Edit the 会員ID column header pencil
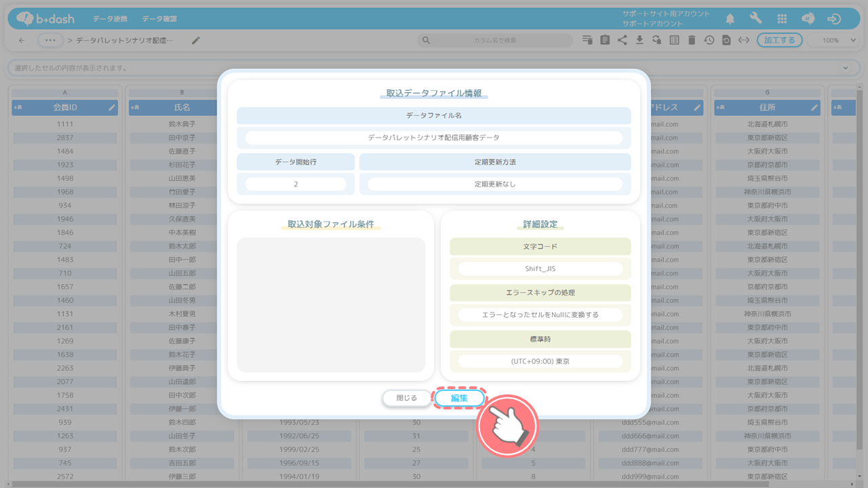 click(x=112, y=107)
